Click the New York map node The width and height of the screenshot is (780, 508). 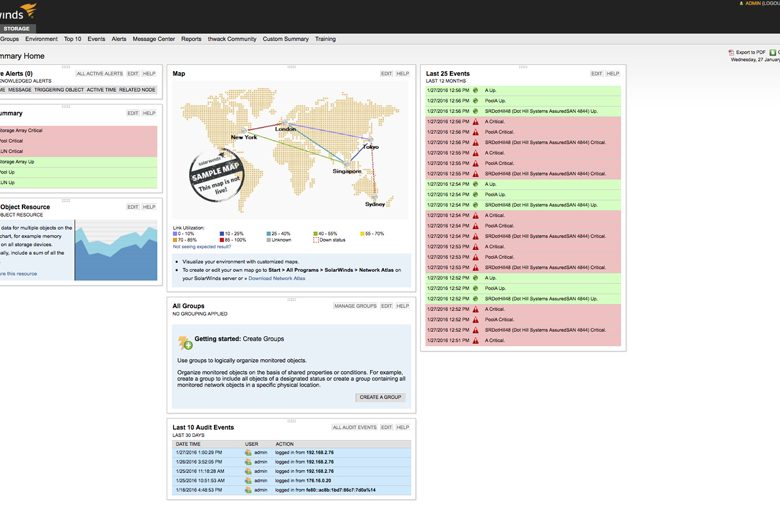point(244,131)
